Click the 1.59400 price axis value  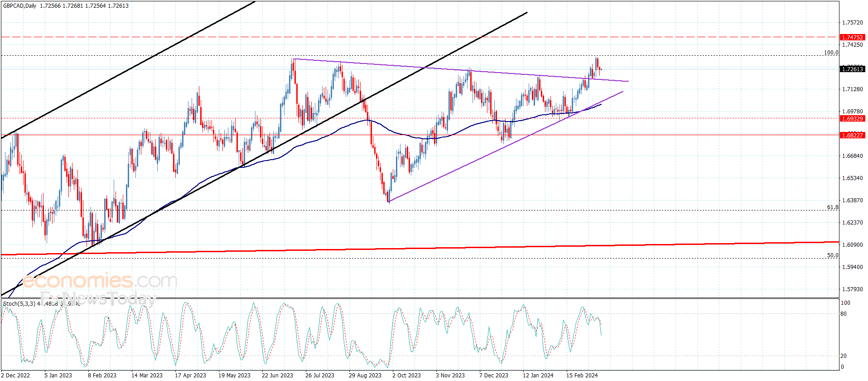click(852, 267)
